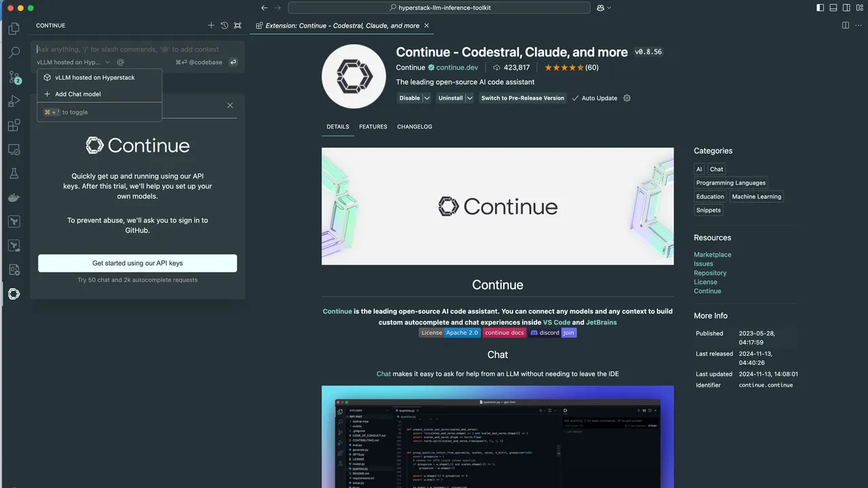
Task: Select the Machine Learning category tag
Action: click(x=757, y=197)
